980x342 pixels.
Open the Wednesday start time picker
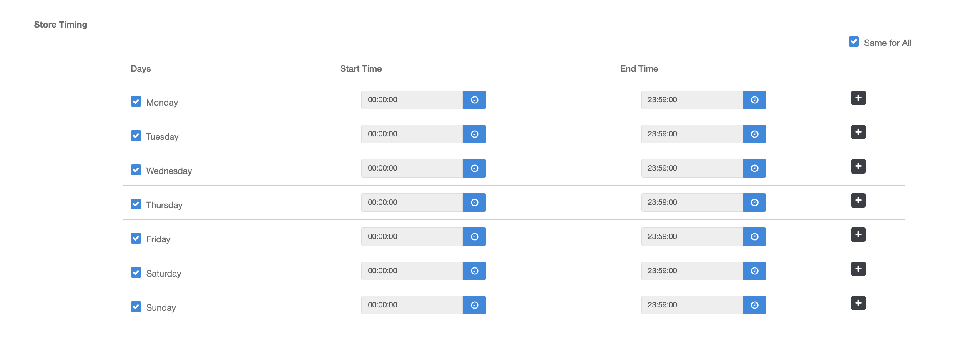pos(475,168)
